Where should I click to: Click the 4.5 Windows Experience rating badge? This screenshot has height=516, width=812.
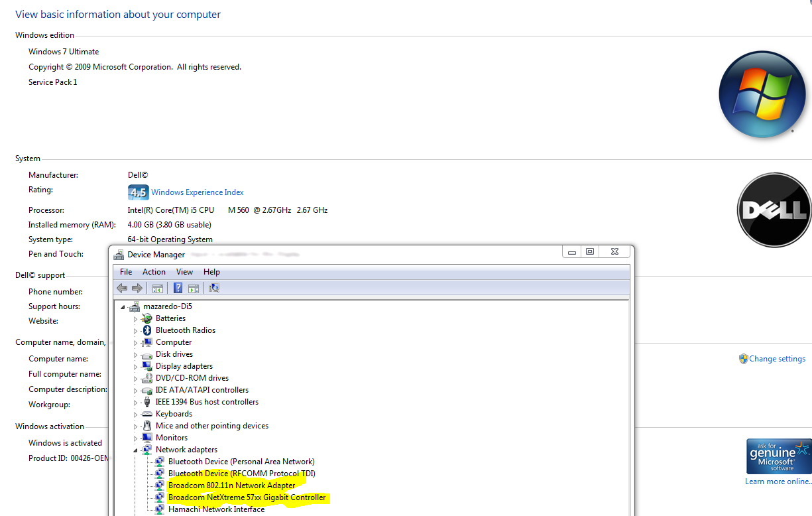click(x=138, y=192)
